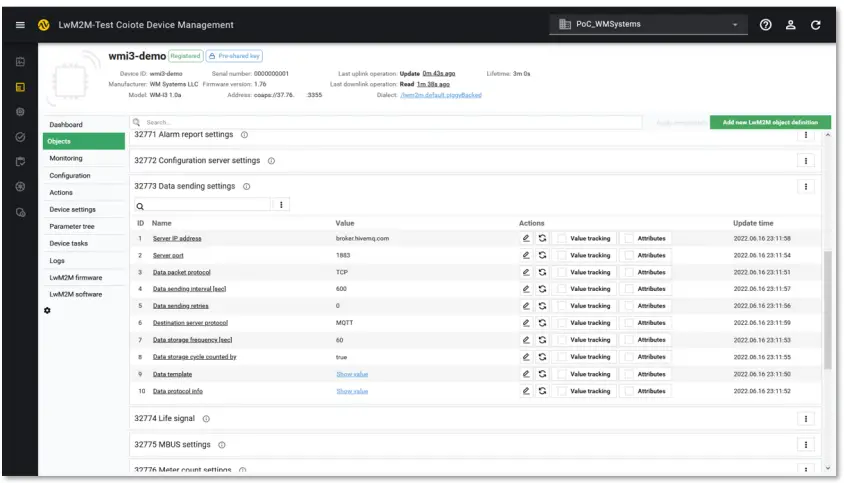Click the refresh icon in top bar
This screenshot has height=483, width=844.
click(x=816, y=25)
